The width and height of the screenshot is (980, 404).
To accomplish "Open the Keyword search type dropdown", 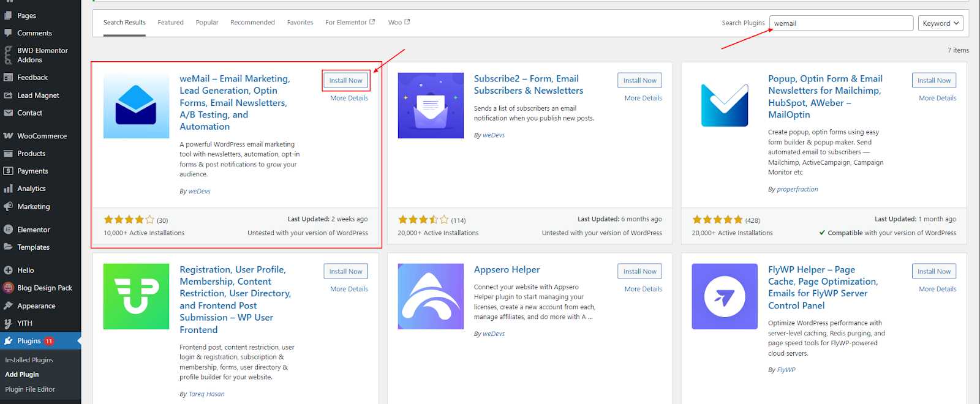I will (941, 23).
